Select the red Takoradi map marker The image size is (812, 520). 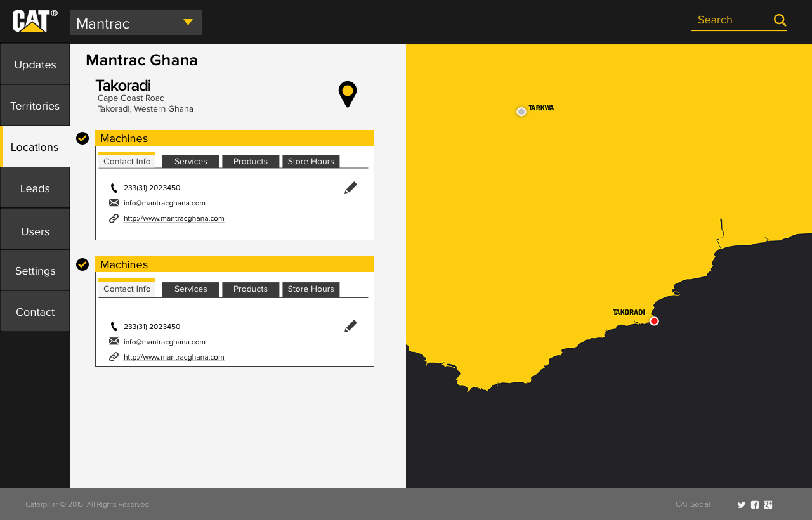(x=654, y=321)
